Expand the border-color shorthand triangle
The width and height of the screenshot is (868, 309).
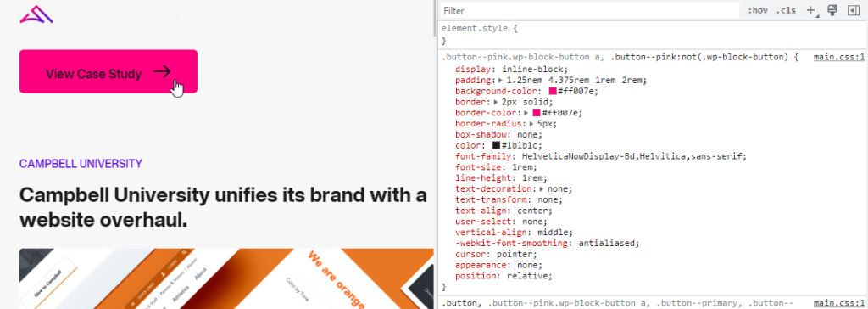click(x=526, y=113)
